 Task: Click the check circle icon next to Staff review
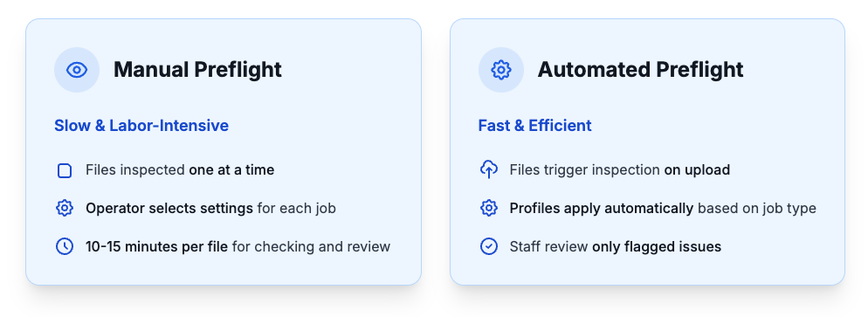click(x=489, y=246)
